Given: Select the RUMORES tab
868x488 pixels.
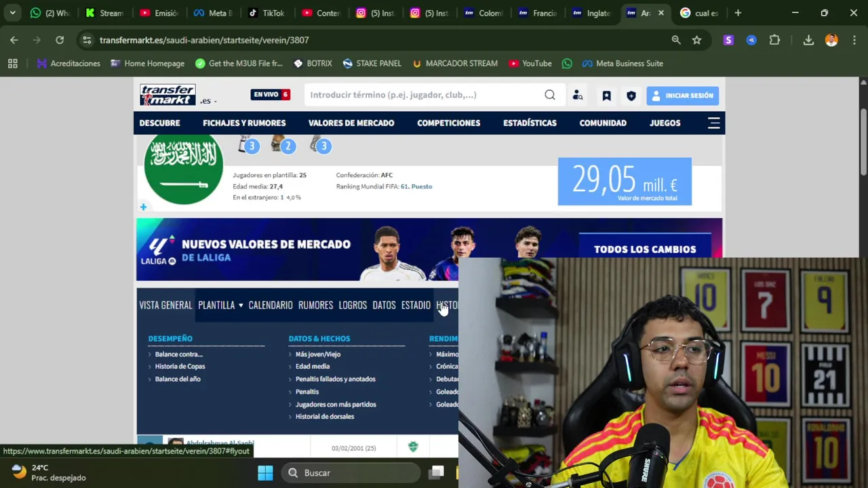Looking at the screenshot, I should click(315, 305).
